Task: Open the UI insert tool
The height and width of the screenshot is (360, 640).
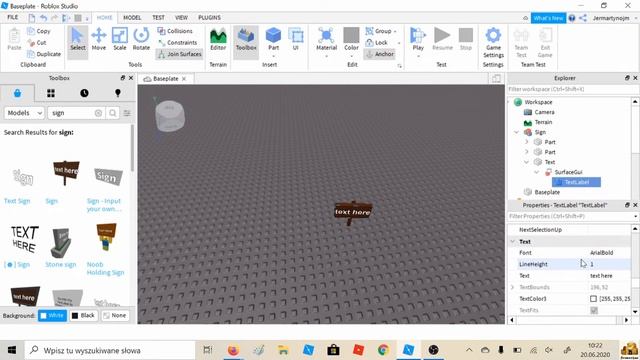Action: [296, 40]
